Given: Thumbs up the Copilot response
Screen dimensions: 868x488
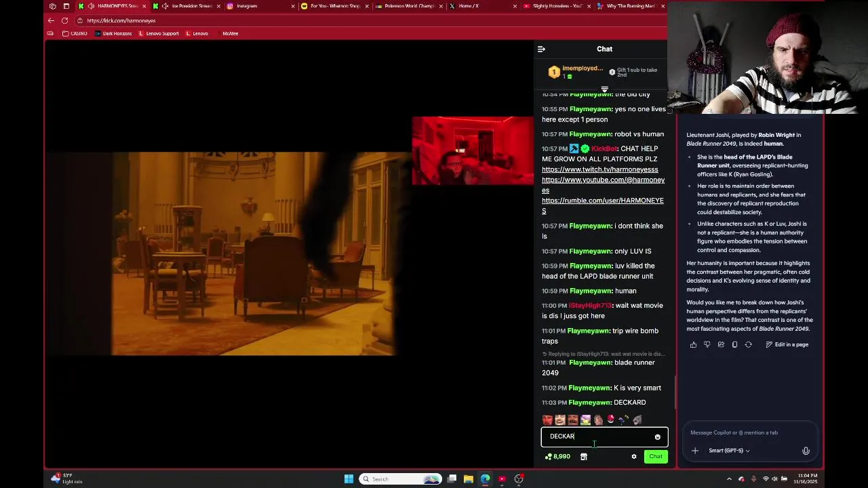Looking at the screenshot, I should 693,345.
